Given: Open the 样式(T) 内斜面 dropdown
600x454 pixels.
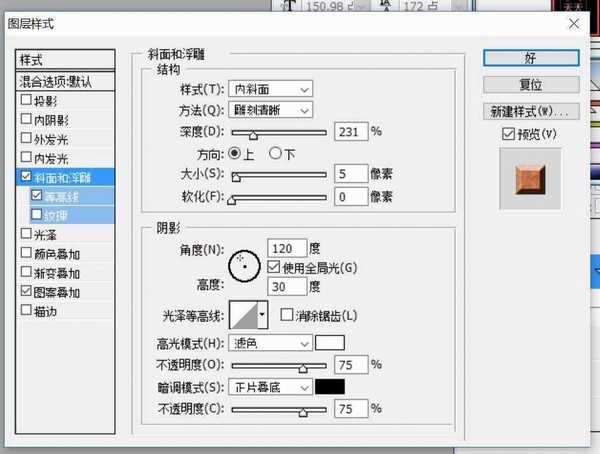Looking at the screenshot, I should coord(271,89).
